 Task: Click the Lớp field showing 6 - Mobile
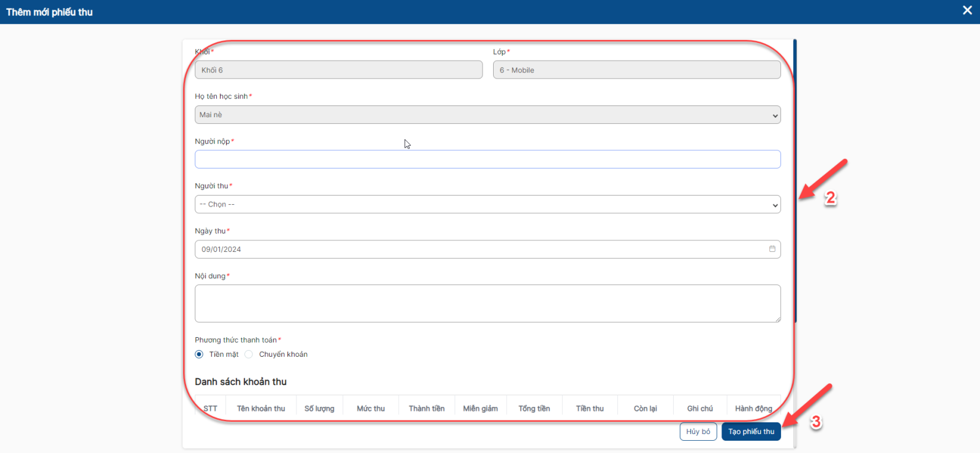click(637, 70)
